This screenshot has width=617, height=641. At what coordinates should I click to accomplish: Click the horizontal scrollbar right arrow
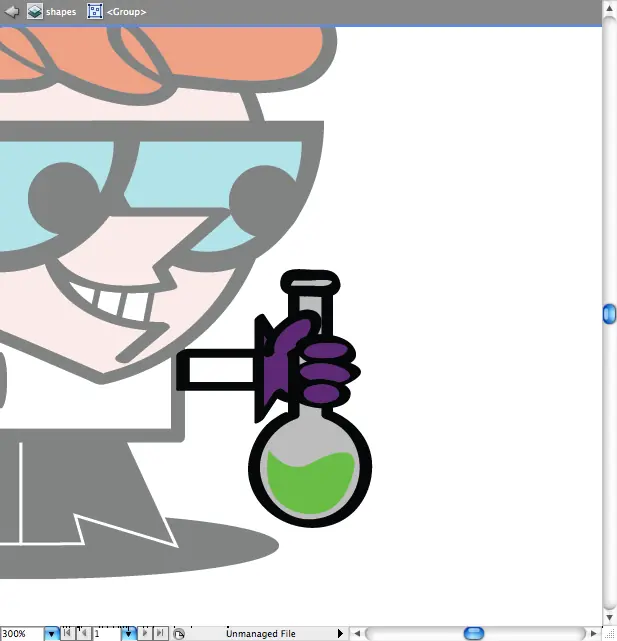[x=593, y=634]
